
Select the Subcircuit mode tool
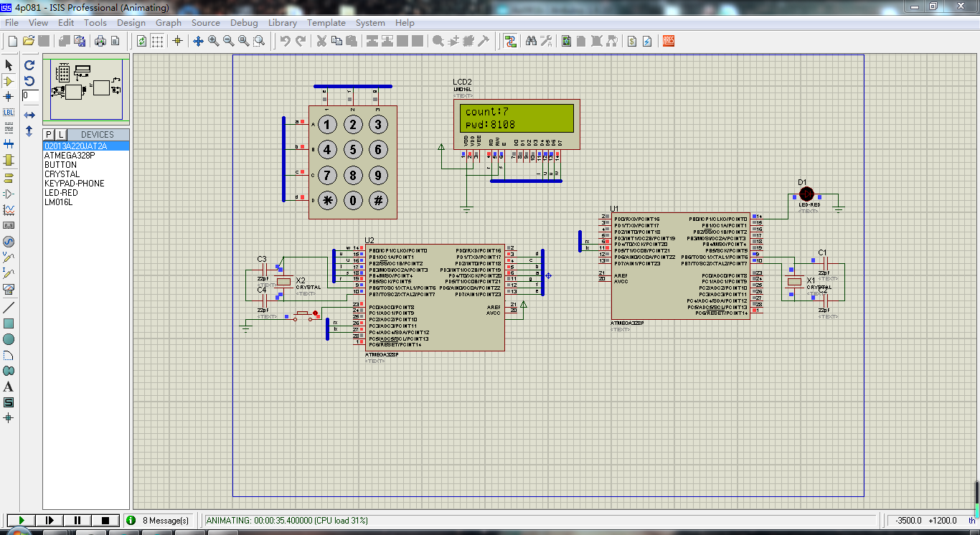point(9,160)
